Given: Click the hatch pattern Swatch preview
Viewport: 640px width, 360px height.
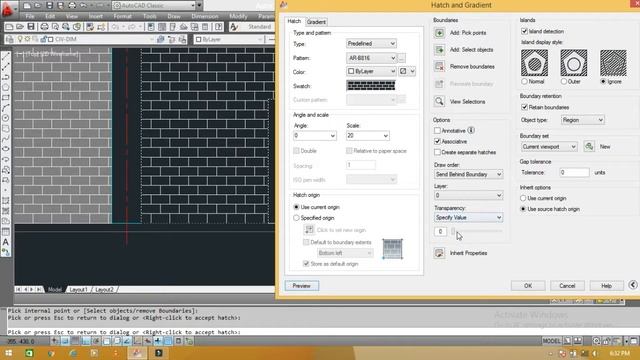Looking at the screenshot, I should 371,85.
